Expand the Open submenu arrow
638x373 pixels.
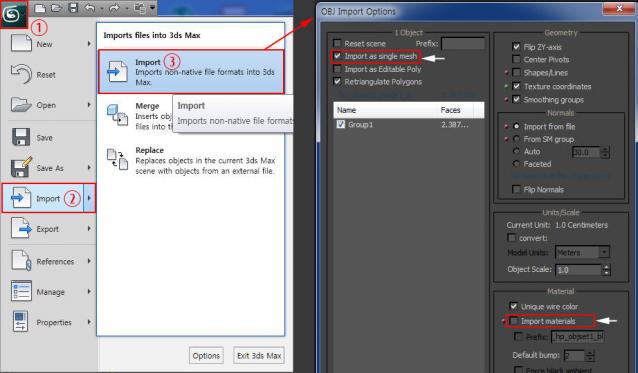pyautogui.click(x=89, y=105)
